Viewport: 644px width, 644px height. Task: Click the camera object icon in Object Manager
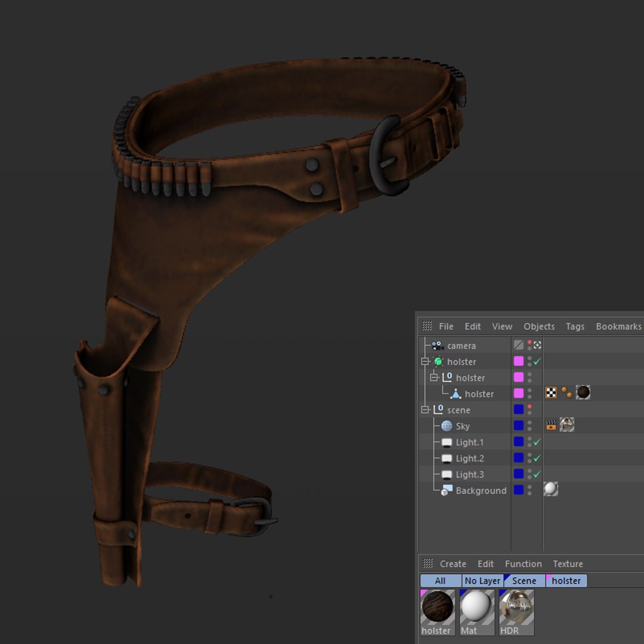(x=438, y=345)
